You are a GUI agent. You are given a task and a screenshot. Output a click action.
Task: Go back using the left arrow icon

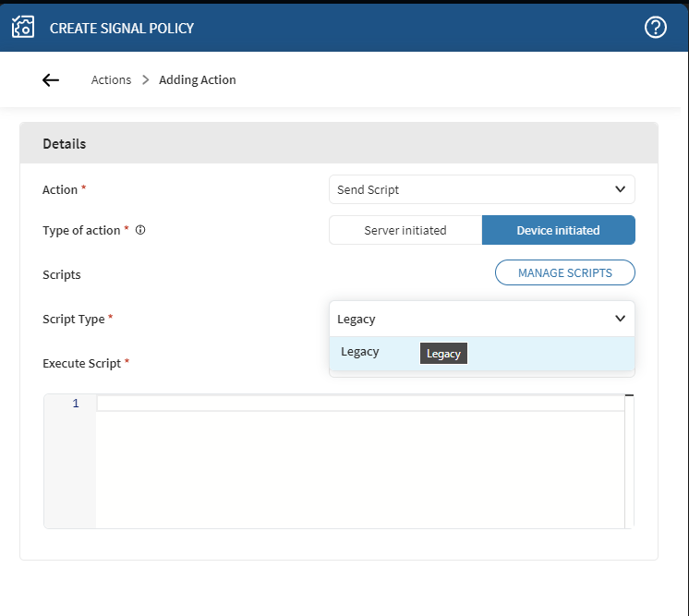click(51, 80)
